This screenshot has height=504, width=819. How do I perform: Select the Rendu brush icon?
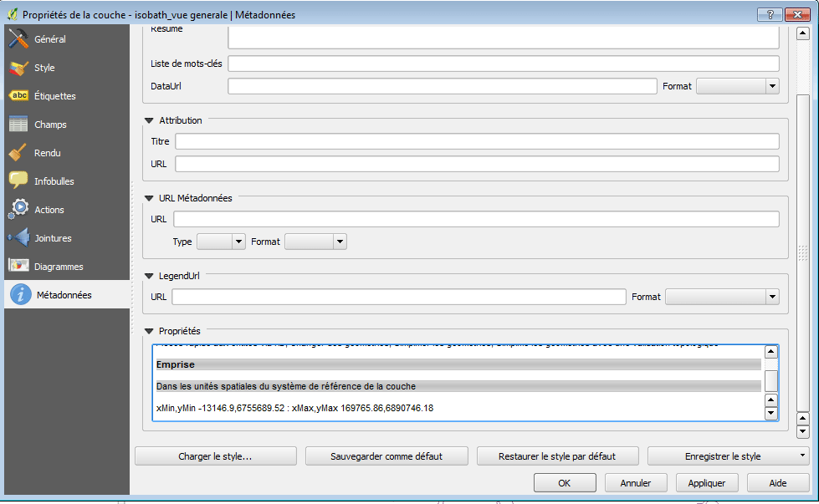point(18,153)
